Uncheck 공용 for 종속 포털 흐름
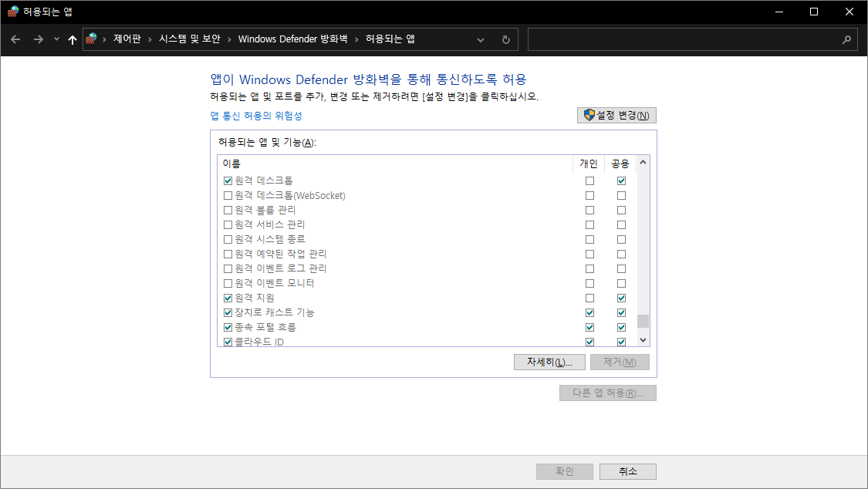The width and height of the screenshot is (868, 489). tap(622, 328)
